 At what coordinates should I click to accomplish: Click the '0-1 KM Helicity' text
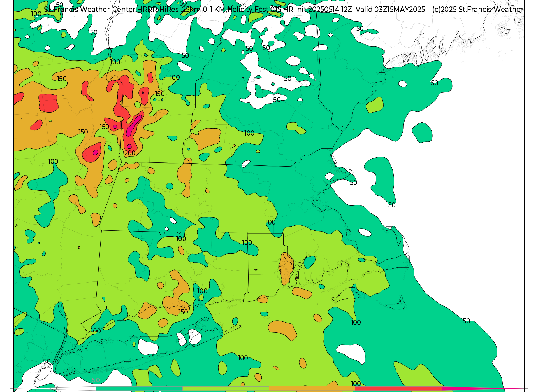(228, 10)
